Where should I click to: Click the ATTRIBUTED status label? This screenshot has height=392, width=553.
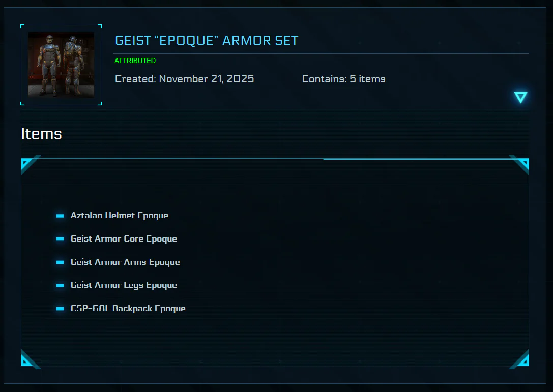coord(135,61)
